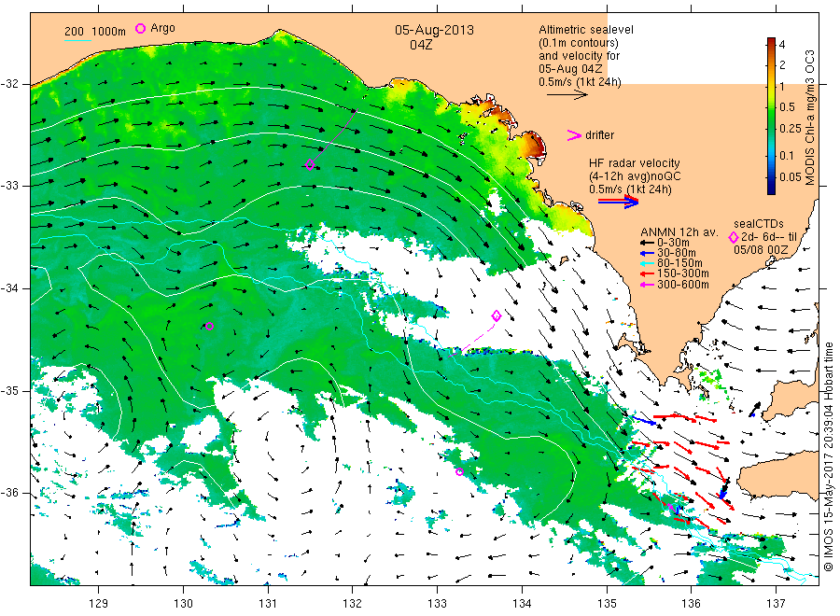
Task: Click the 'HF radar velocity' legend heading
Action: [635, 163]
